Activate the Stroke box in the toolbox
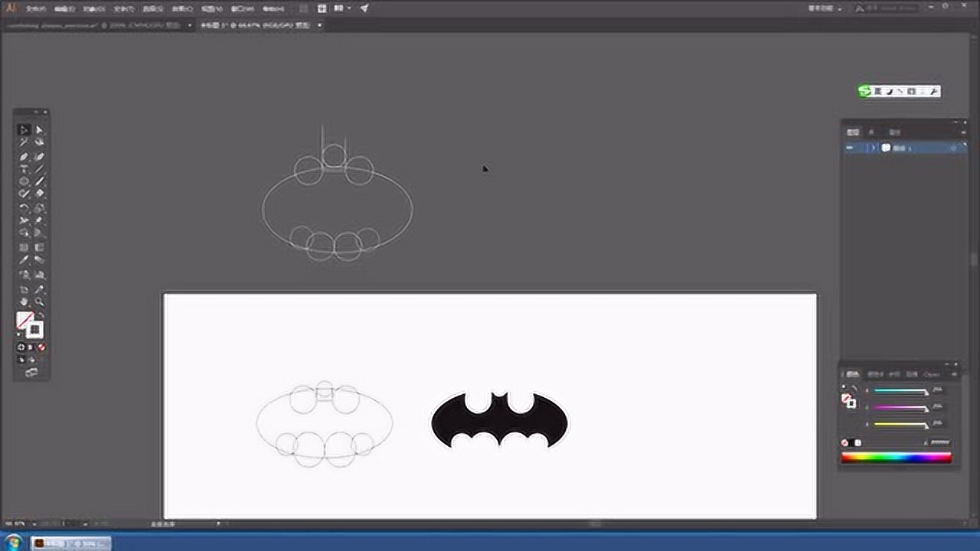 tap(34, 329)
